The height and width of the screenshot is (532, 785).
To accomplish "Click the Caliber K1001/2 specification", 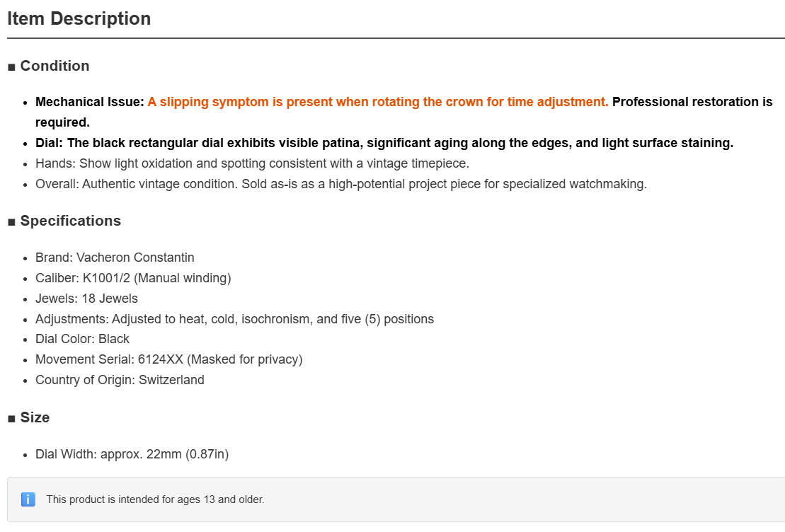I will 133,278.
